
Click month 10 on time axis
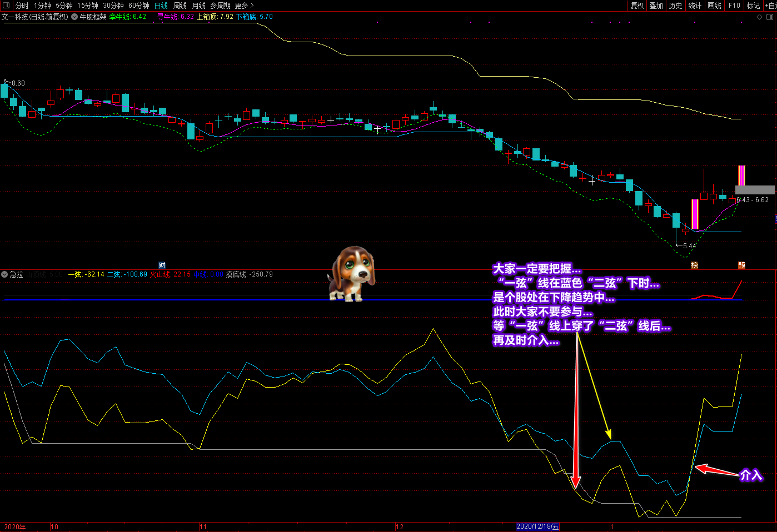click(54, 527)
